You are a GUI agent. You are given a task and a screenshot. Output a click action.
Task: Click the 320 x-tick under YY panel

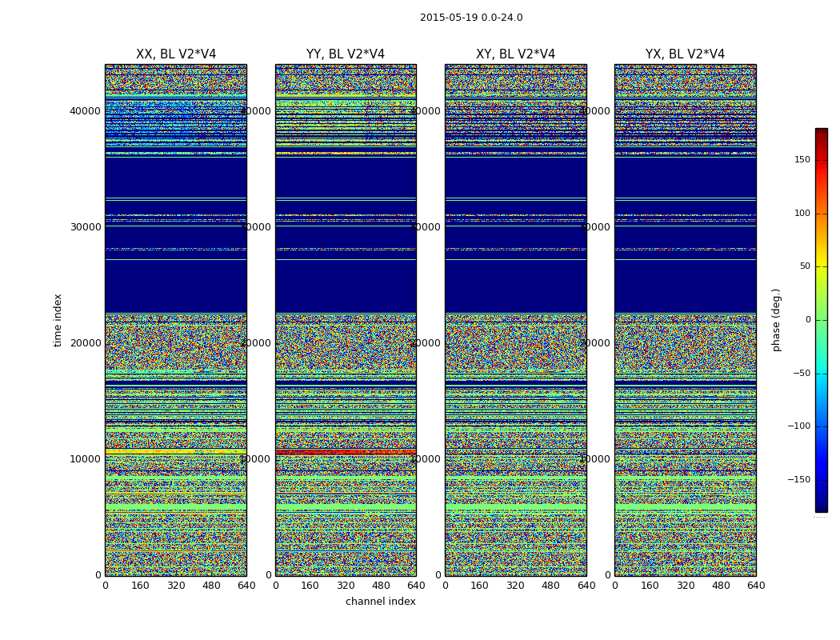(346, 586)
